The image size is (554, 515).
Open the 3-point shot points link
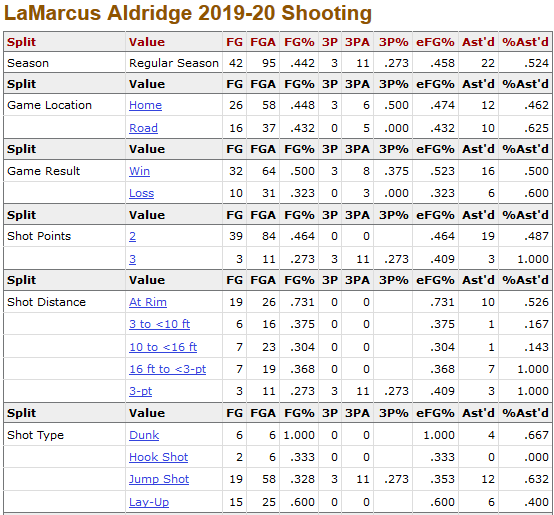[132, 259]
